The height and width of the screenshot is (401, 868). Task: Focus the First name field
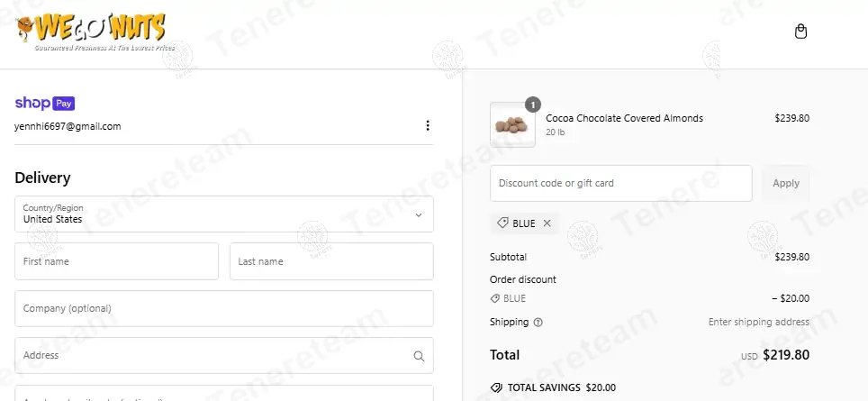click(116, 261)
